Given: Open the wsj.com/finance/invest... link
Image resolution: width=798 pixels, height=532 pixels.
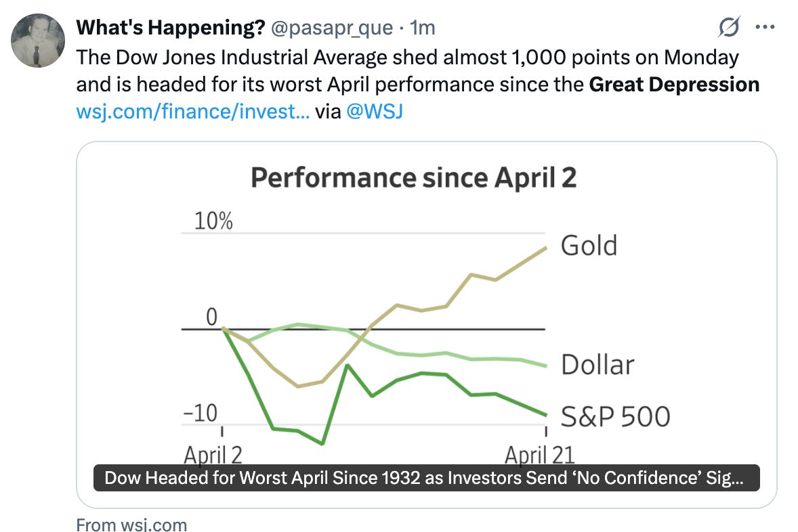Looking at the screenshot, I should [x=193, y=112].
